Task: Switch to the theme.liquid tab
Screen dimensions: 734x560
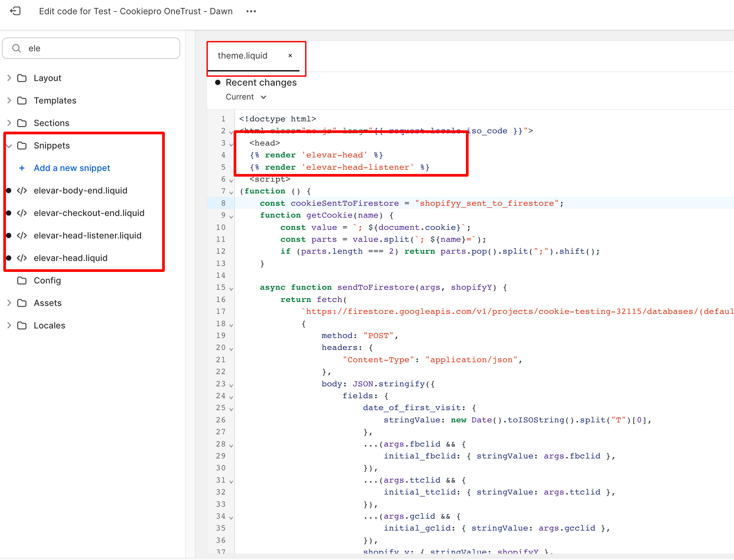Action: click(243, 56)
